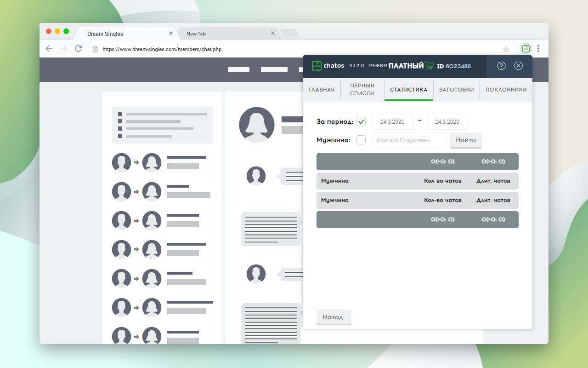Switch to the 'Главная' tab
588x368 pixels.
coord(321,90)
